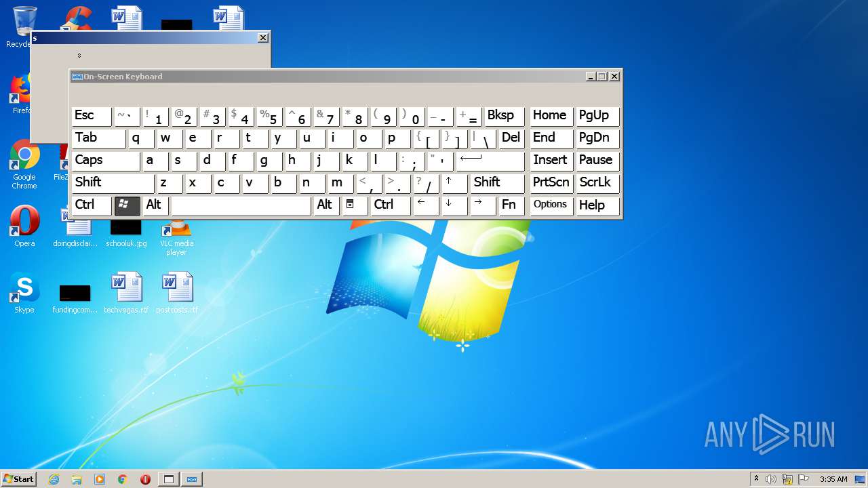Launch Windows Media Player from taskbar
This screenshot has width=868, height=488.
pyautogui.click(x=100, y=479)
